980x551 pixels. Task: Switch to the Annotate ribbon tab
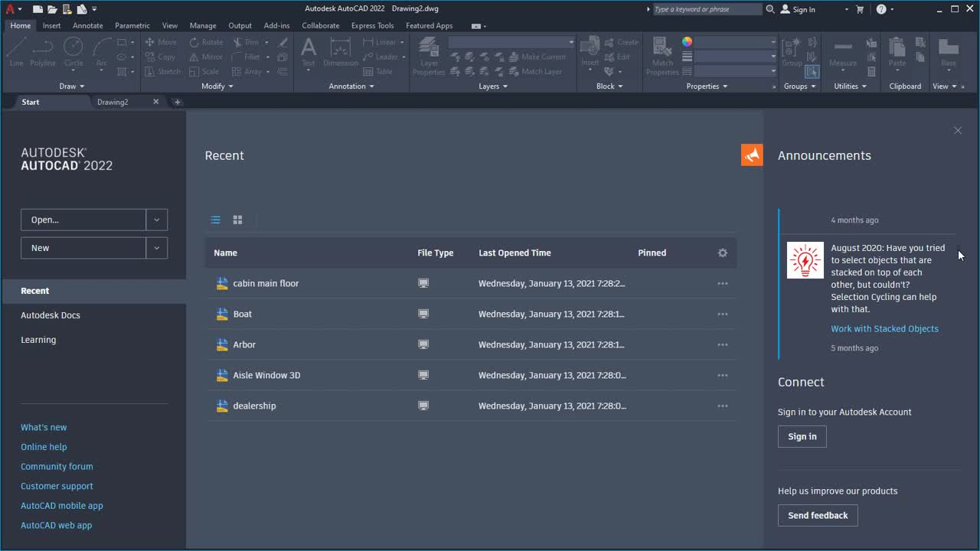tap(87, 25)
